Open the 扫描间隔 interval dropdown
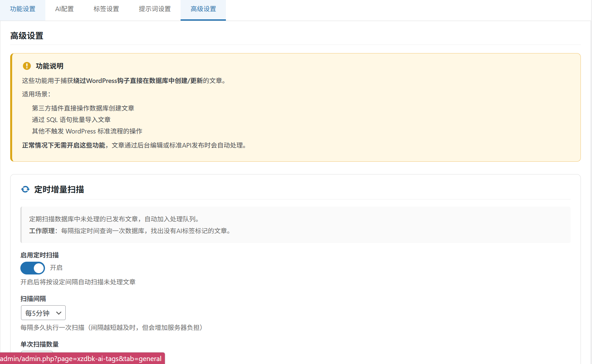The width and height of the screenshot is (592, 364). (x=43, y=313)
